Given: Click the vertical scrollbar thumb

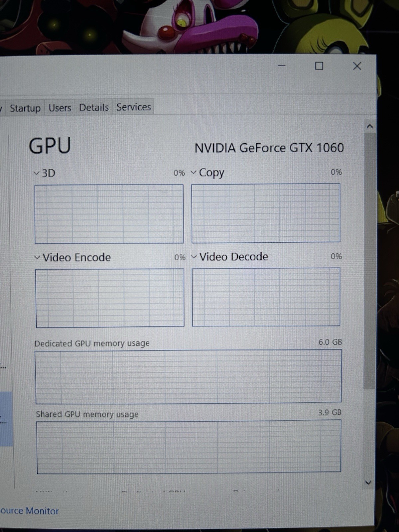Looking at the screenshot, I should pos(369,261).
